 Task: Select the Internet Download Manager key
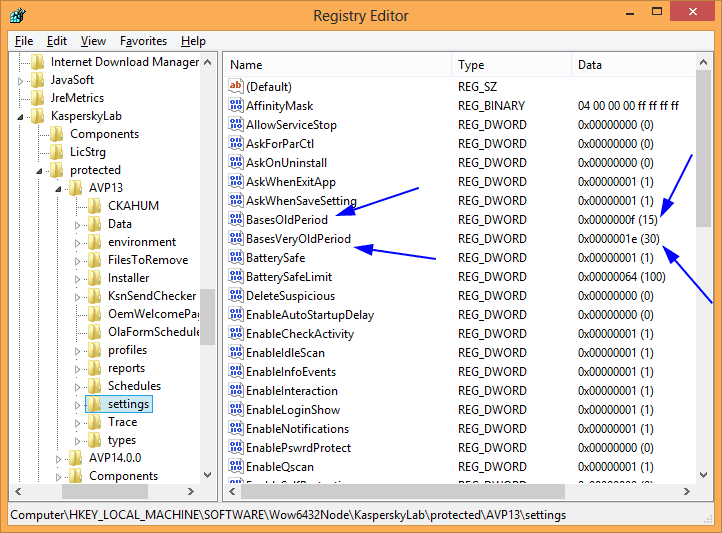(x=125, y=62)
